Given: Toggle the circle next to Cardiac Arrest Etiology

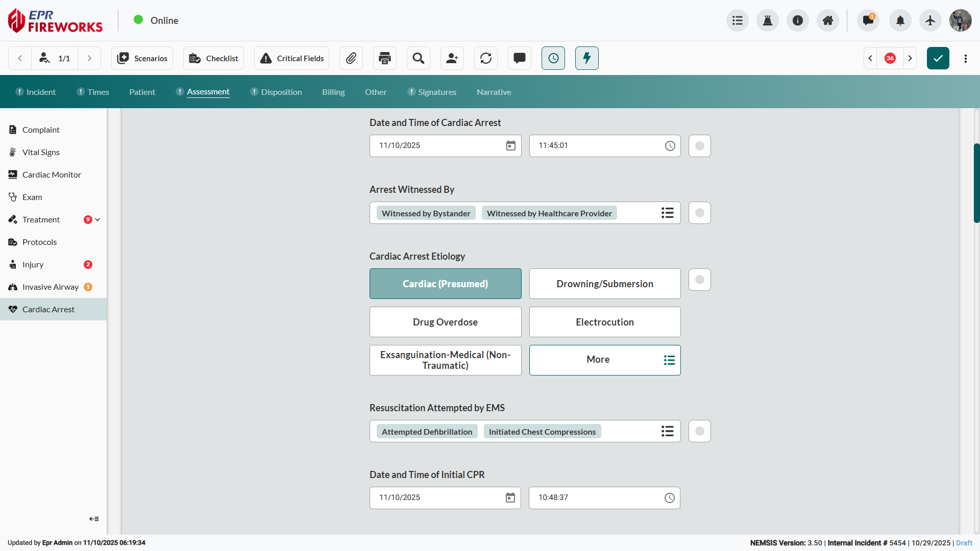Looking at the screenshot, I should (700, 280).
